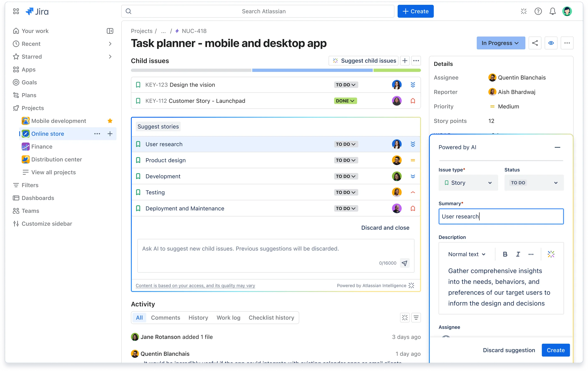Apply italic formatting in the Description editor
The width and height of the screenshot is (588, 371).
coord(518,254)
